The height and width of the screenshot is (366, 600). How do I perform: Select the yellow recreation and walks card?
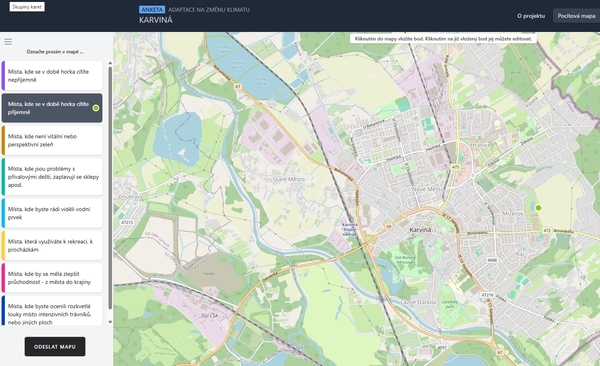click(52, 245)
